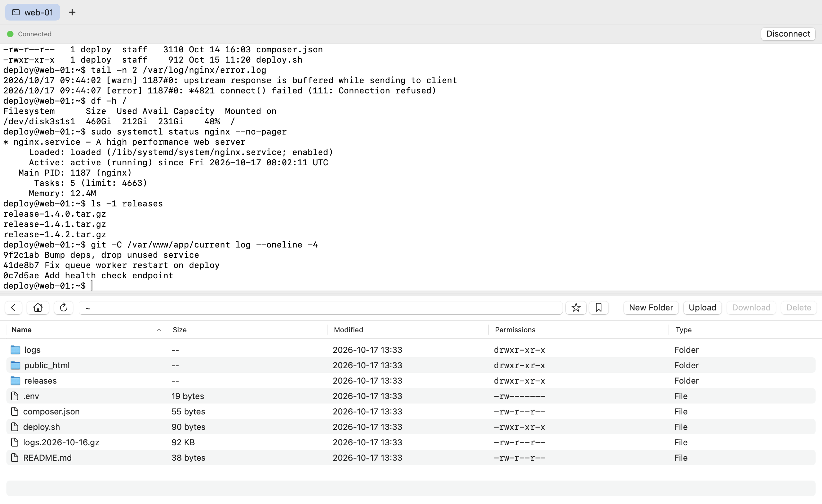The height and width of the screenshot is (504, 822).
Task: Sort files by Type column
Action: pyautogui.click(x=743, y=330)
